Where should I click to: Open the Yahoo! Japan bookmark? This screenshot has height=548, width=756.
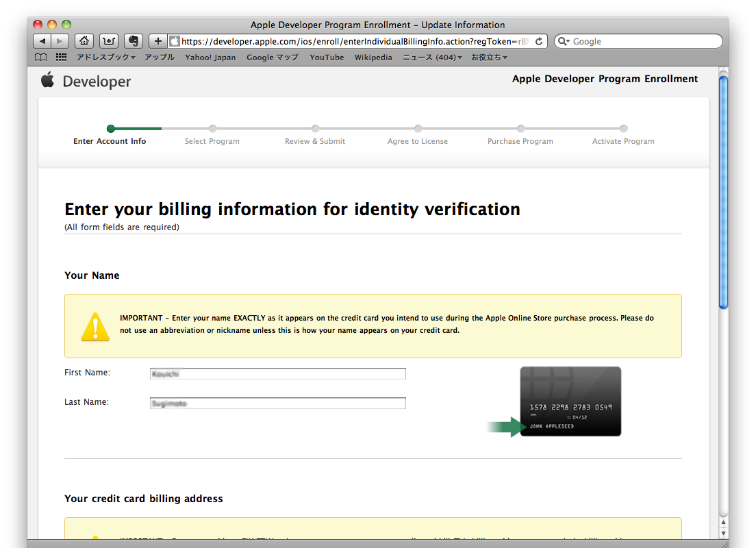210,58
